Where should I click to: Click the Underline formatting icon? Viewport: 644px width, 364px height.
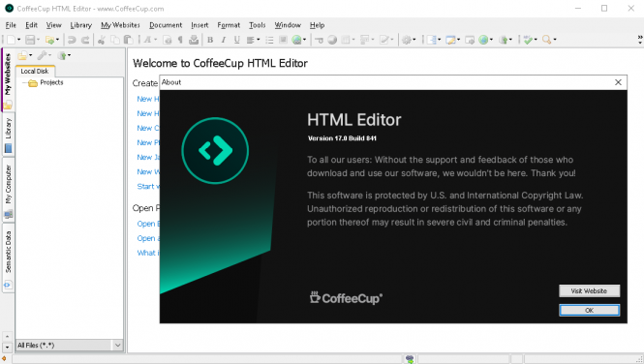[x=236, y=40]
